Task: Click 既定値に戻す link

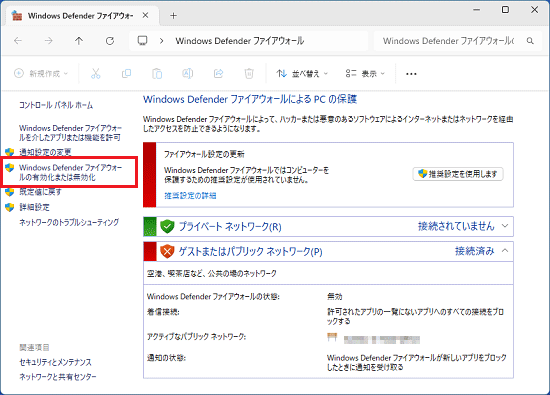Action: point(40,192)
